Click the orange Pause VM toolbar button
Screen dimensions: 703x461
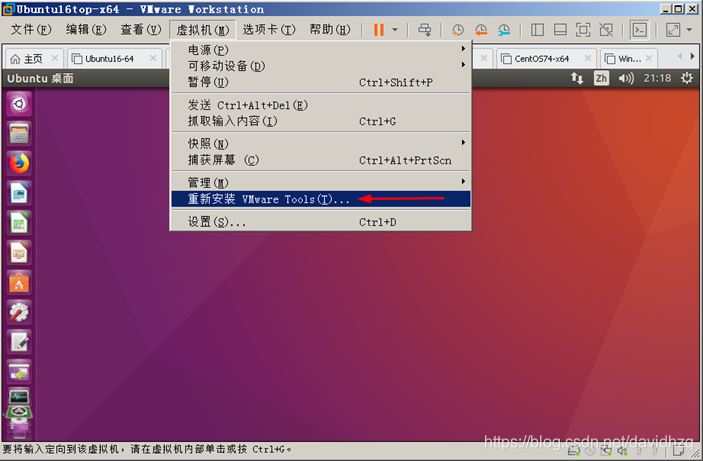[379, 30]
